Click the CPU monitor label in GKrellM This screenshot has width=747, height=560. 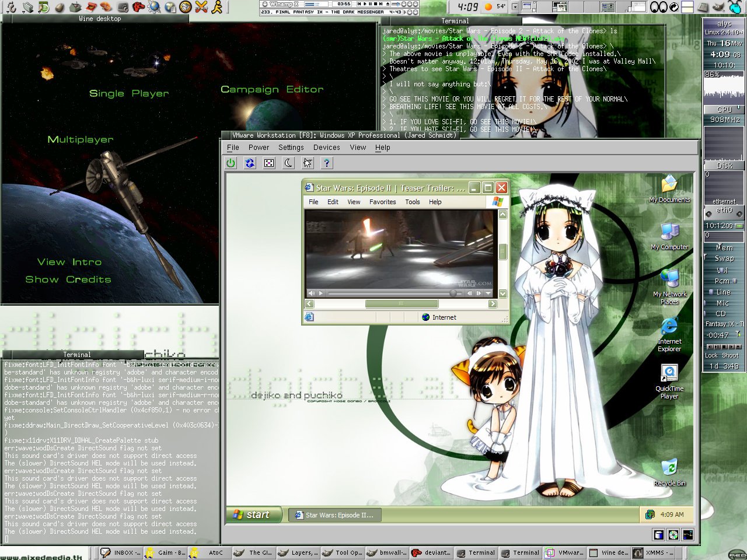coord(724,109)
